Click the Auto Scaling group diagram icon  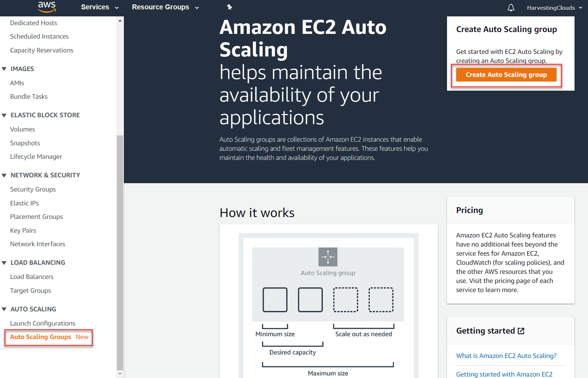[x=328, y=257]
